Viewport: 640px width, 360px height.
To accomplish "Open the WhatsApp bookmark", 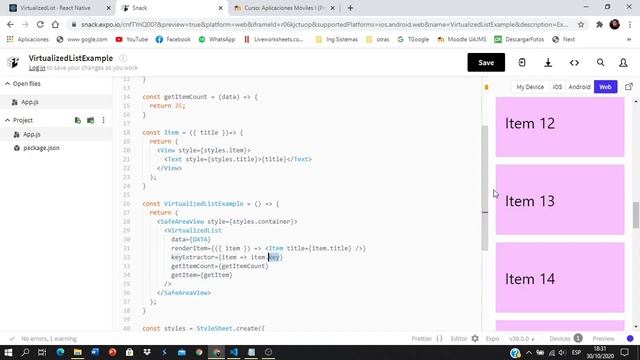I will click(217, 39).
